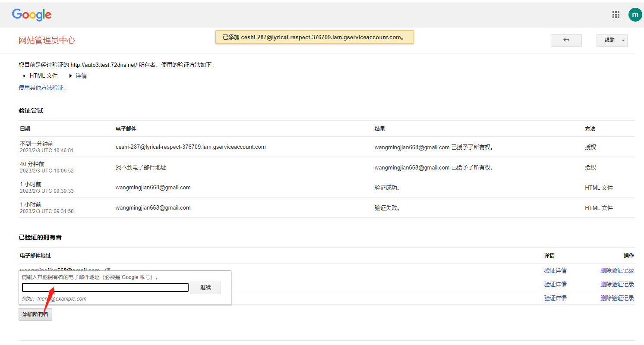Click the 继续 button
Image resolution: width=644 pixels, height=345 pixels.
tap(205, 288)
